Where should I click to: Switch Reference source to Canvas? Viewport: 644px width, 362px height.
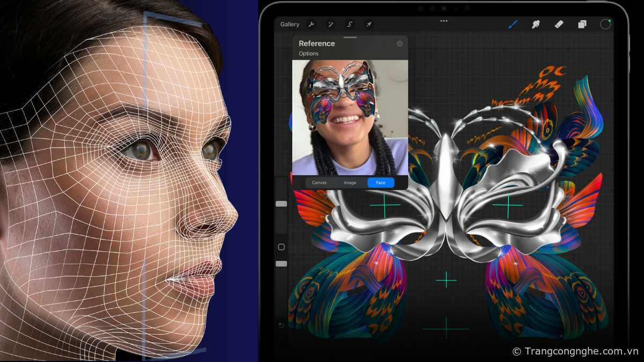coord(319,183)
